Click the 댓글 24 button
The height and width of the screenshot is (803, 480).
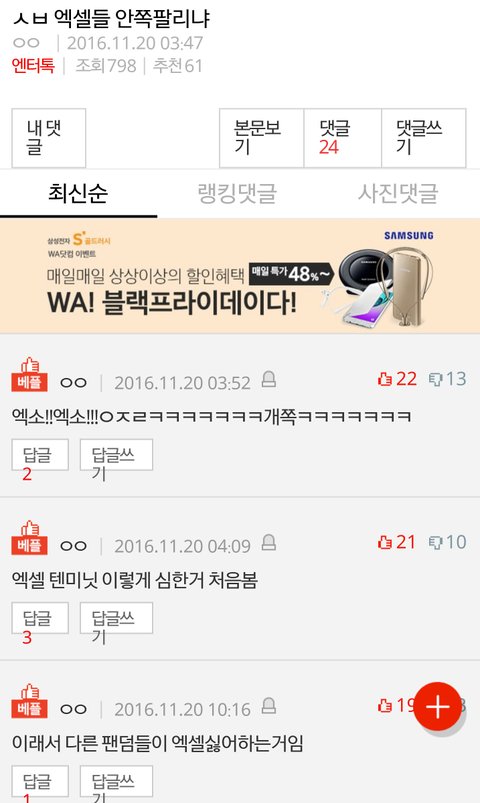click(342, 138)
